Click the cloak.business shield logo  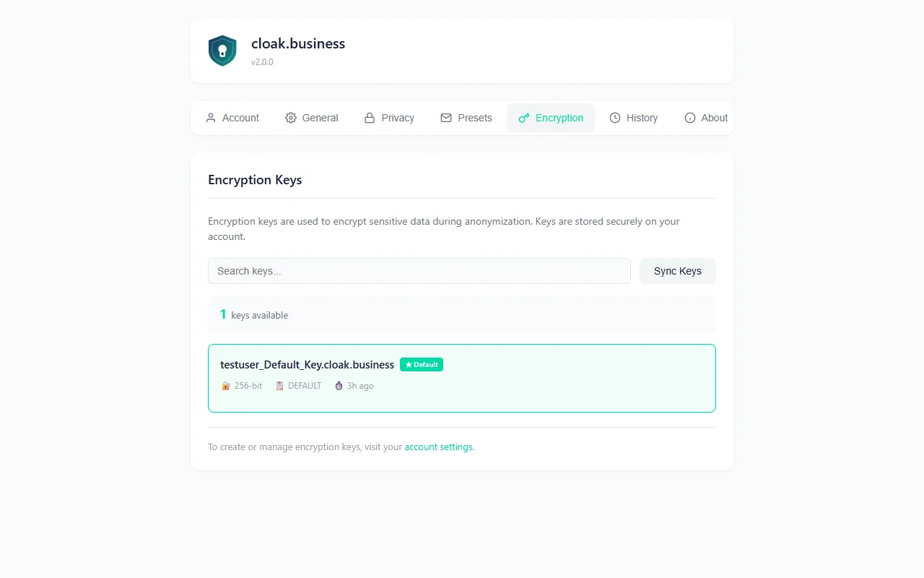[222, 50]
